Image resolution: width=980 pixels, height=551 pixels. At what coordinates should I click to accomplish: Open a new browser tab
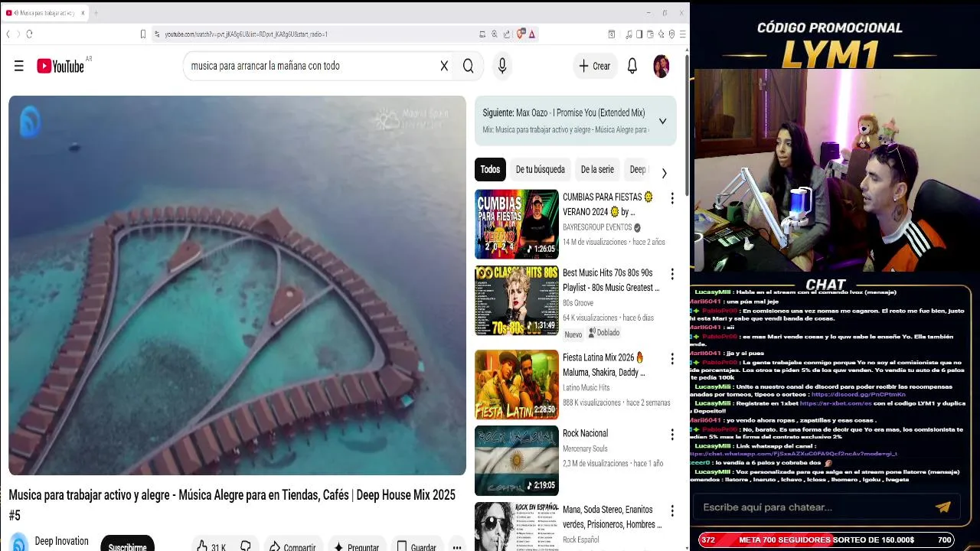point(96,13)
